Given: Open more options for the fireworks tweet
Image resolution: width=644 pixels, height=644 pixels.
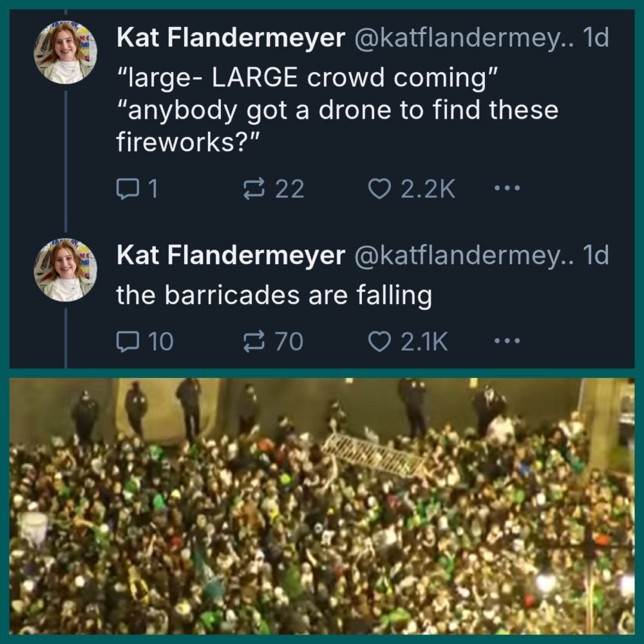Looking at the screenshot, I should pos(506,189).
